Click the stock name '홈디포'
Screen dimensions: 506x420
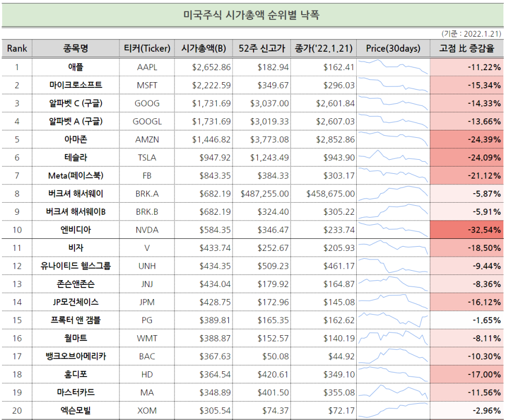(x=75, y=374)
